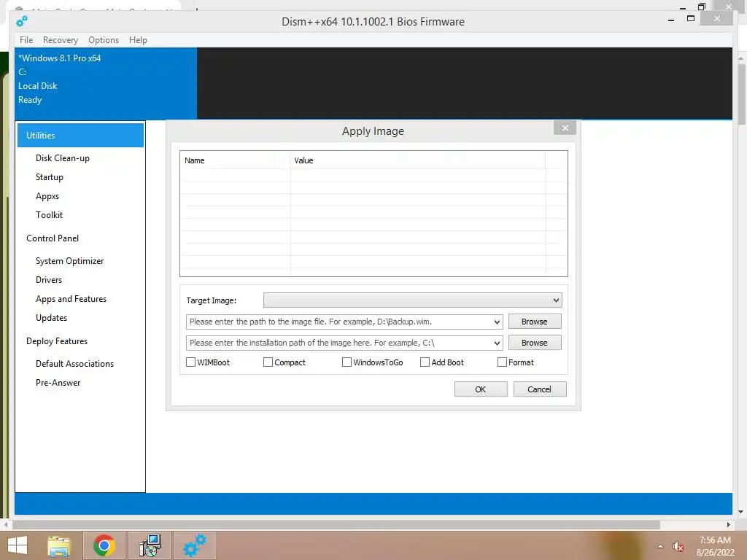Open the Help menu
Viewport: 747px width, 560px height.
click(x=138, y=40)
